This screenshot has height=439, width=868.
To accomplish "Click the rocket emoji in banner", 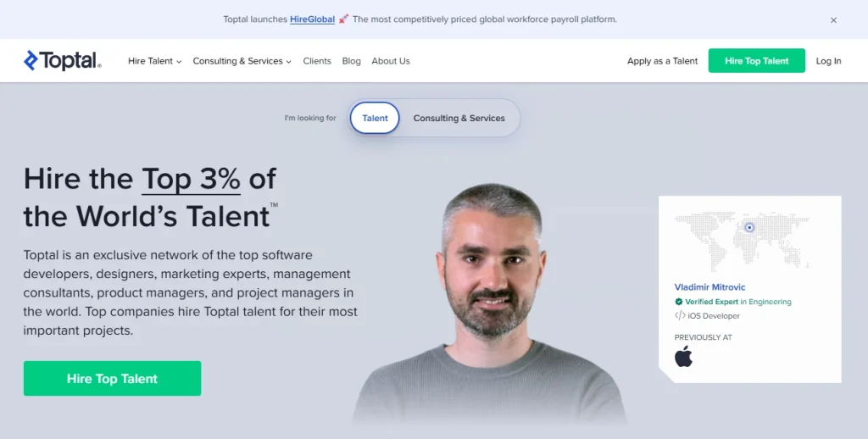I will [x=344, y=19].
